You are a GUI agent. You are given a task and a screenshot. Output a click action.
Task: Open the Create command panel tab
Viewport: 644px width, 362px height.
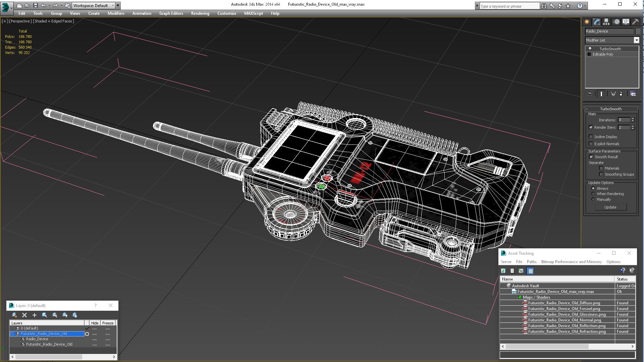coord(587,22)
